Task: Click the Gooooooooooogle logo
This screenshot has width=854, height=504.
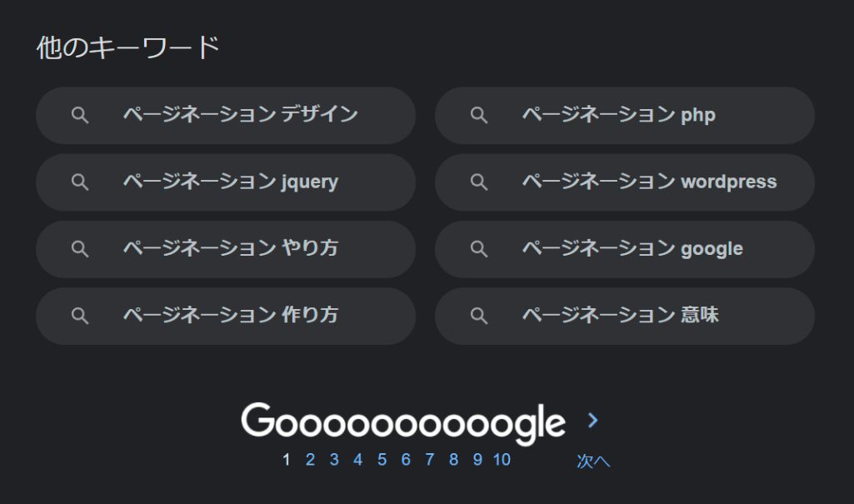Action: tap(403, 421)
